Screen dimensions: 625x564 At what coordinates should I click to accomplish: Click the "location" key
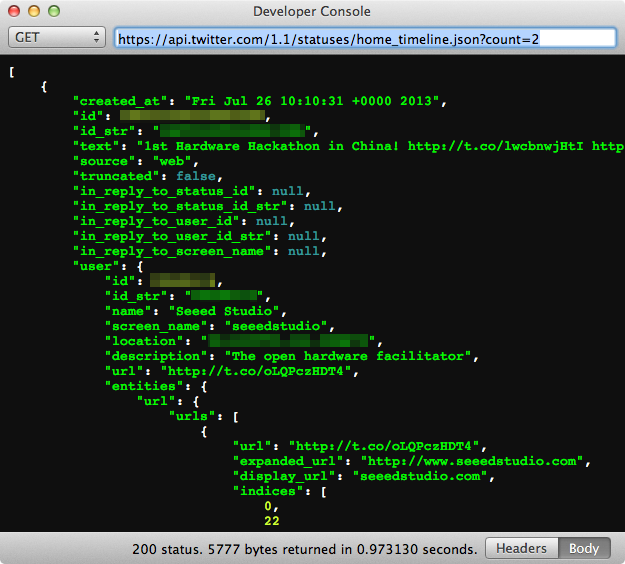(x=144, y=341)
